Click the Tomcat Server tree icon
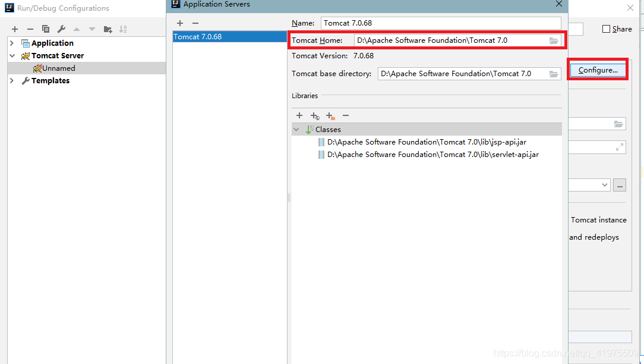644x364 pixels. click(26, 56)
